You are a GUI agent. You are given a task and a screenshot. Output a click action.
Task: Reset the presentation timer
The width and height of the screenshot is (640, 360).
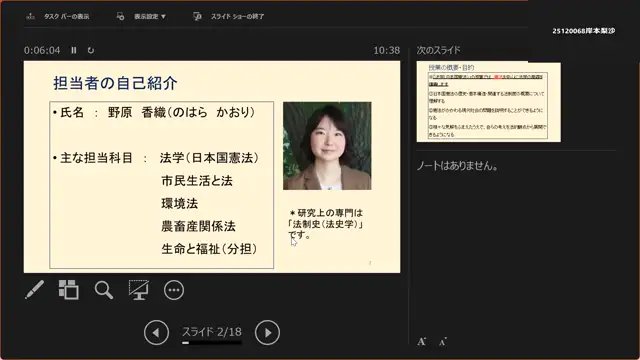[x=91, y=50]
